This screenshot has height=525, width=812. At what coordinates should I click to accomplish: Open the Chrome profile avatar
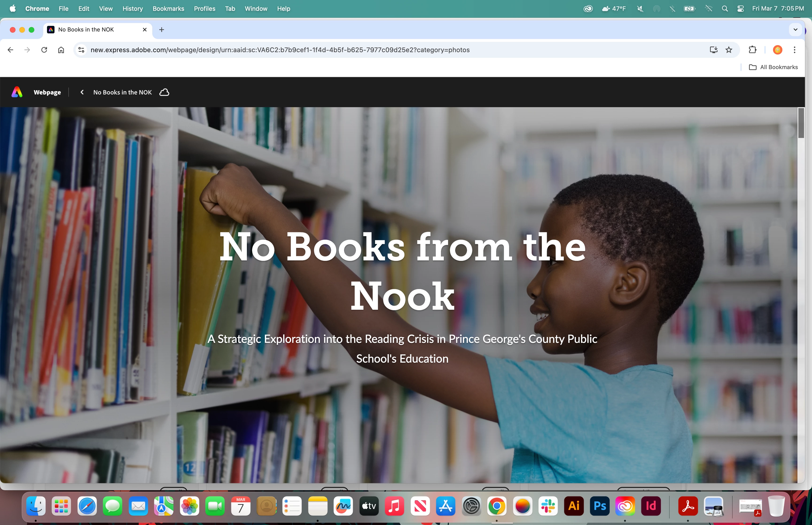click(777, 50)
